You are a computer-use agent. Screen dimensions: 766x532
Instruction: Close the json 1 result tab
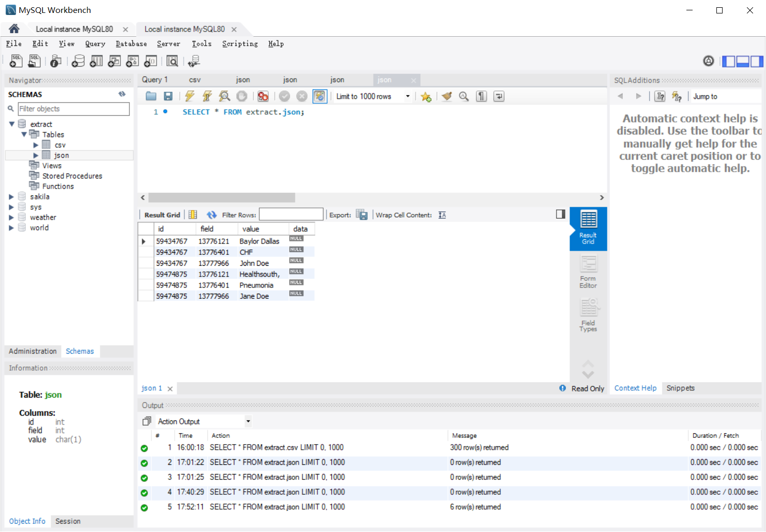170,389
